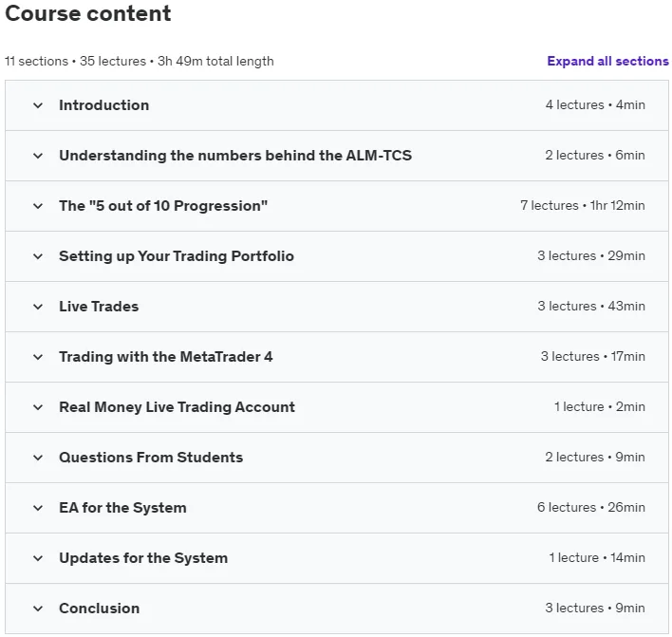The height and width of the screenshot is (637, 672).
Task: Click chevron next to EA for the System
Action: click(38, 508)
